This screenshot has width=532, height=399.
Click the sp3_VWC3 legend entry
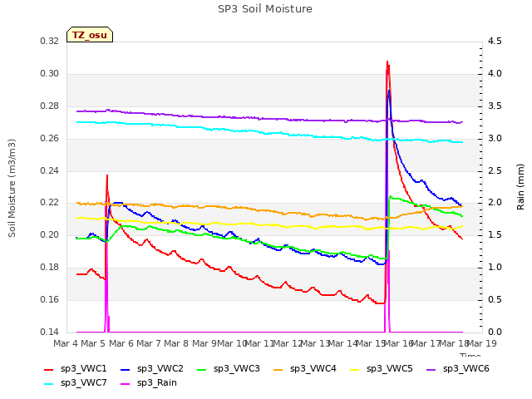229,369
